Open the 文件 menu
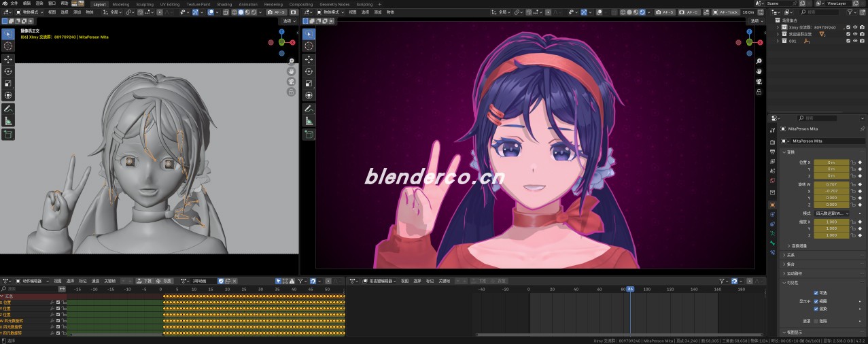 [14, 3]
